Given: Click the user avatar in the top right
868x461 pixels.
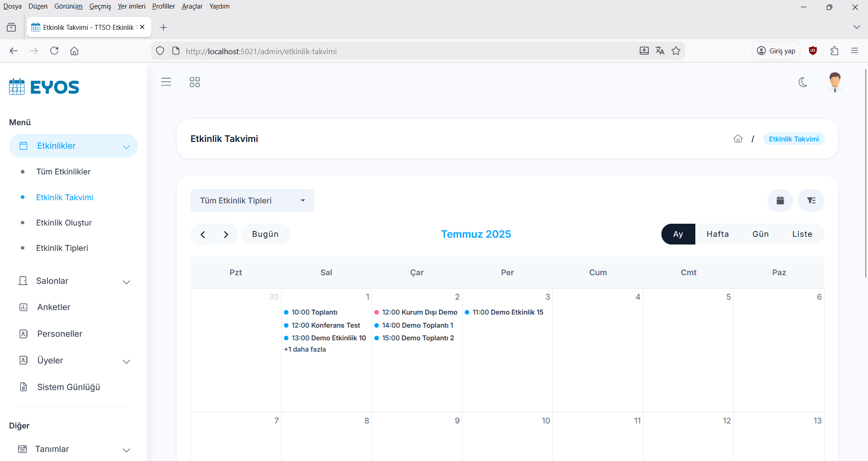Looking at the screenshot, I should tap(834, 82).
